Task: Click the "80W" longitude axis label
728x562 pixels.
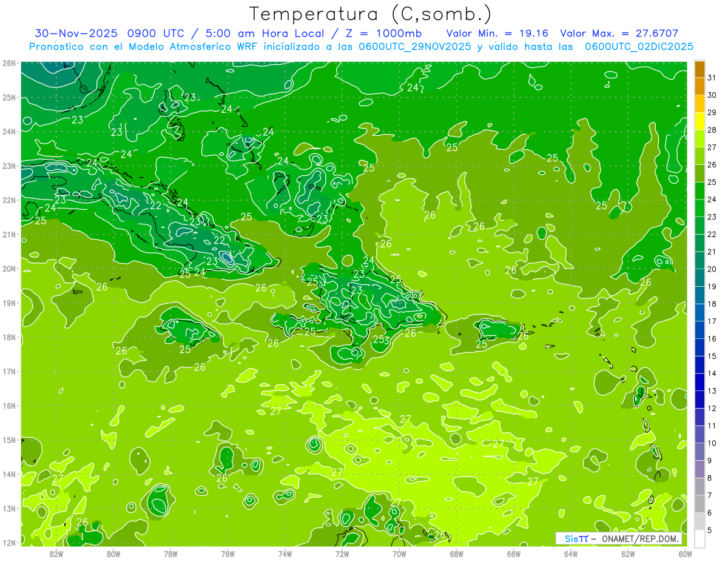Action: point(113,553)
